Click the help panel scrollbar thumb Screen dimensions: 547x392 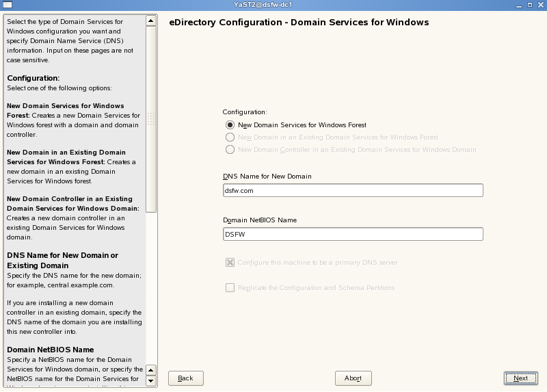tap(151, 116)
